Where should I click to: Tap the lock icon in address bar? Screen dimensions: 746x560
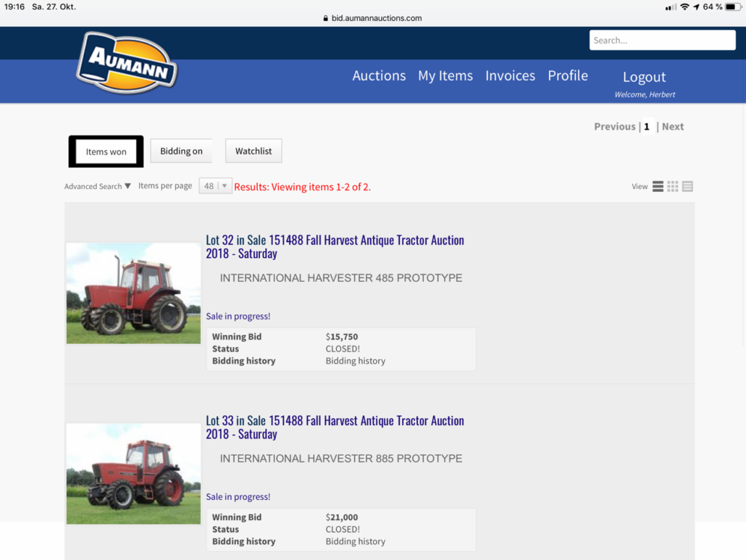pyautogui.click(x=325, y=18)
